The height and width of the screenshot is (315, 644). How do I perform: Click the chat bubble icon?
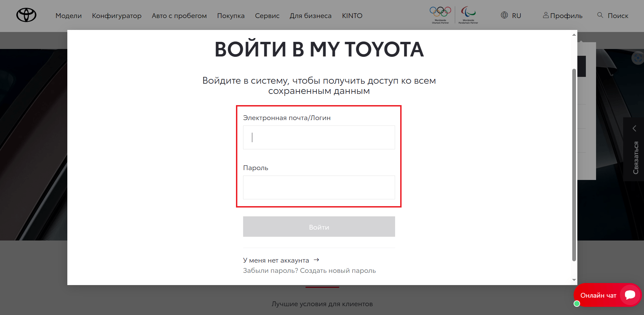click(630, 295)
